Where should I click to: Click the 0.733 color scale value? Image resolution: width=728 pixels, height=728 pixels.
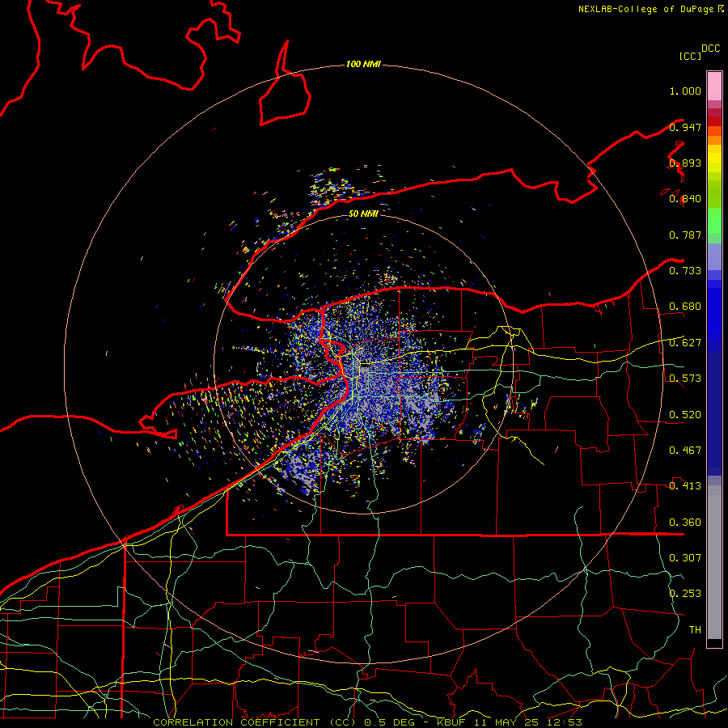(685, 271)
